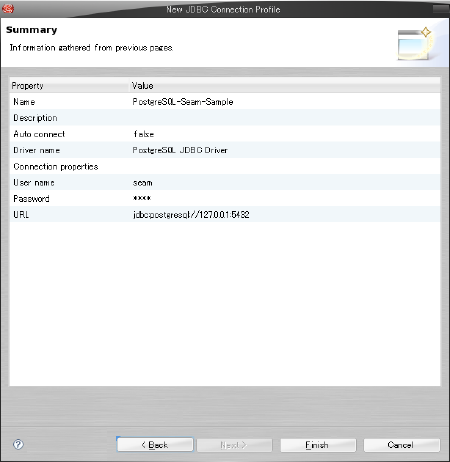The image size is (450, 462).
Task: Select the Password row
Action: point(225,198)
